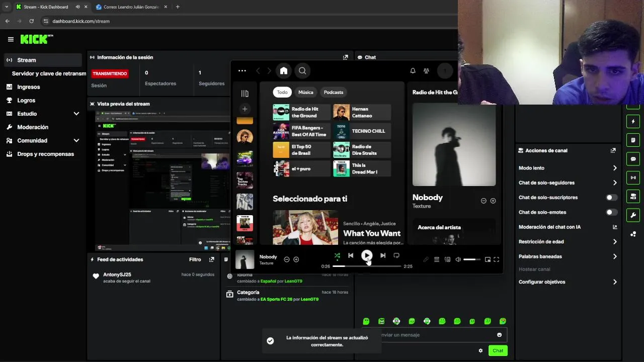Mute Spotify volume speaker icon
Image resolution: width=644 pixels, height=362 pixels.
click(x=458, y=259)
